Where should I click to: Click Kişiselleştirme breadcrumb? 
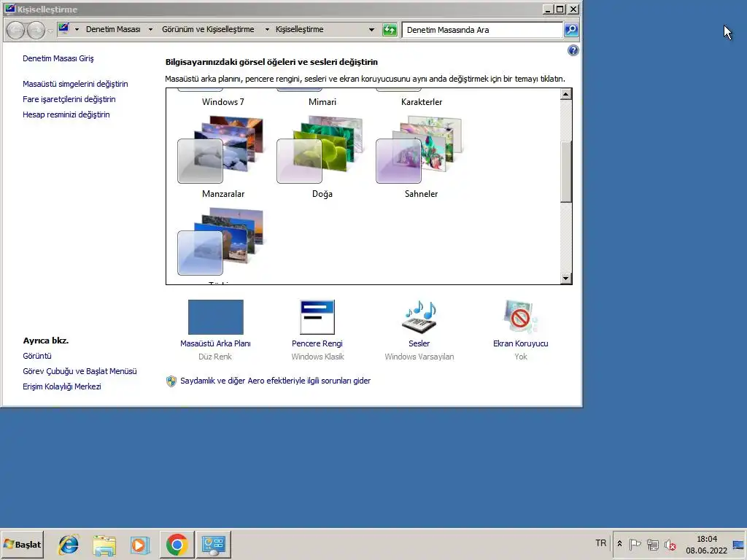299,29
